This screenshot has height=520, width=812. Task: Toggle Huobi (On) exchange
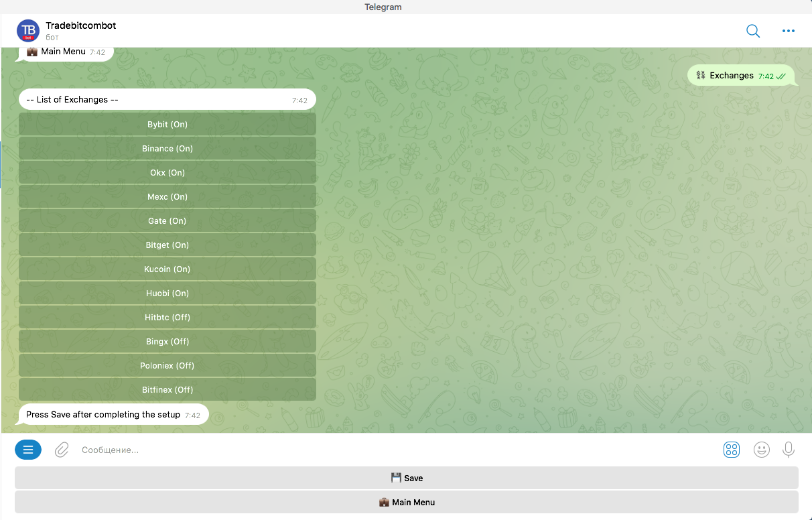167,293
